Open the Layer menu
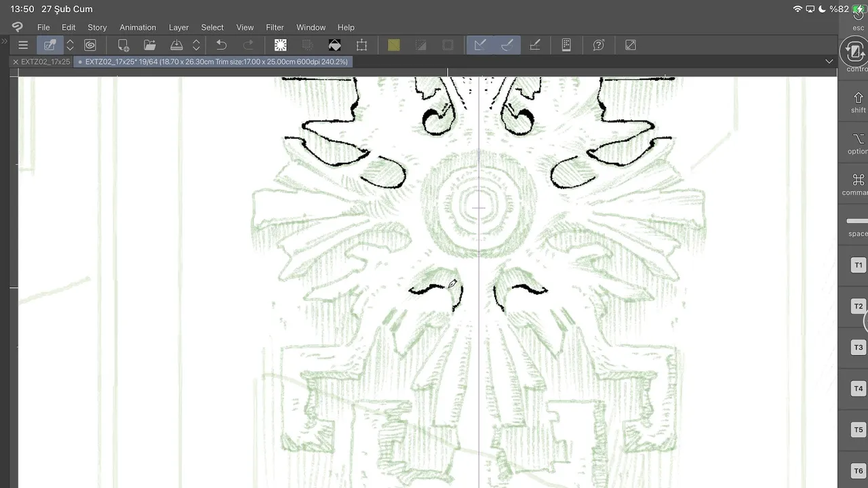The image size is (868, 488). pos(178,27)
